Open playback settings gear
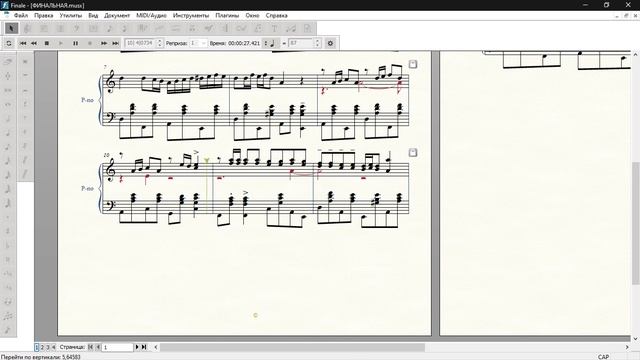The width and height of the screenshot is (640, 360). (330, 43)
